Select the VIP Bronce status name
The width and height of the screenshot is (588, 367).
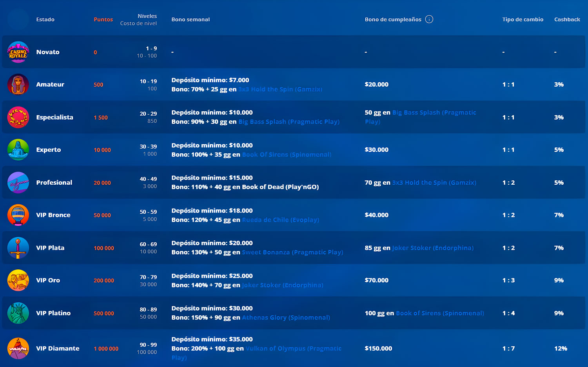pos(53,215)
